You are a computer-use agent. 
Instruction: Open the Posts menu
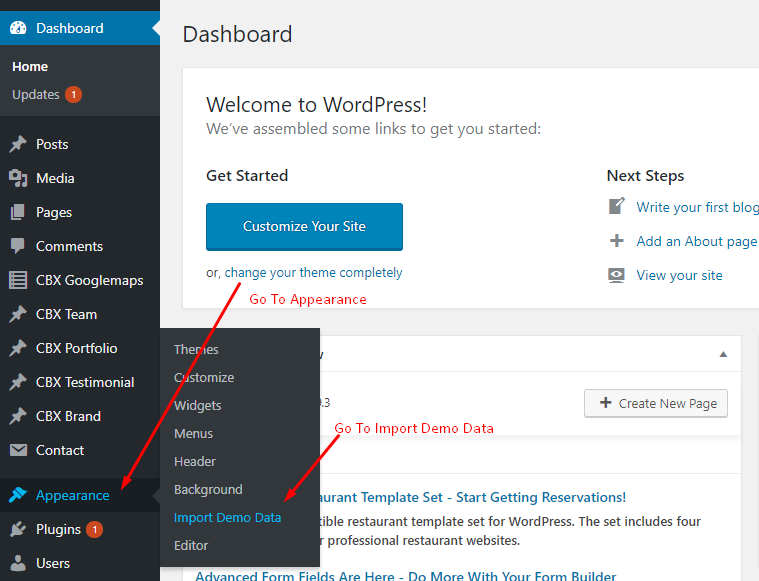click(80, 144)
